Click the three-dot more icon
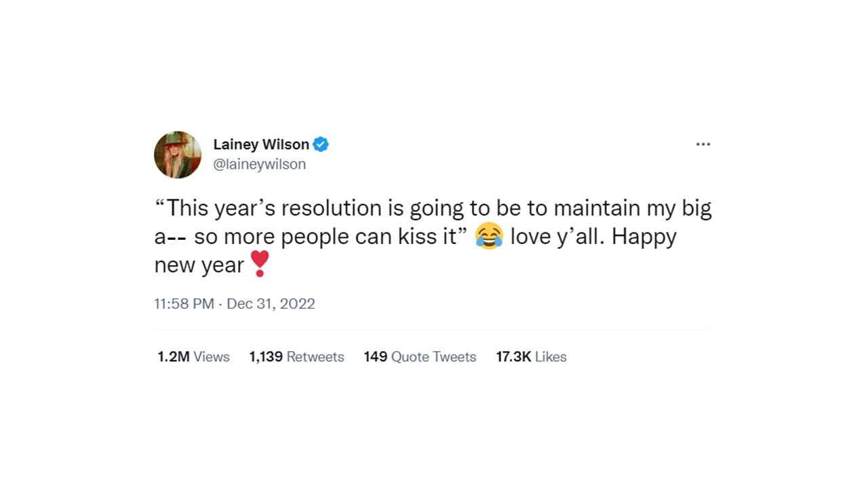The image size is (868, 488). coord(703,144)
